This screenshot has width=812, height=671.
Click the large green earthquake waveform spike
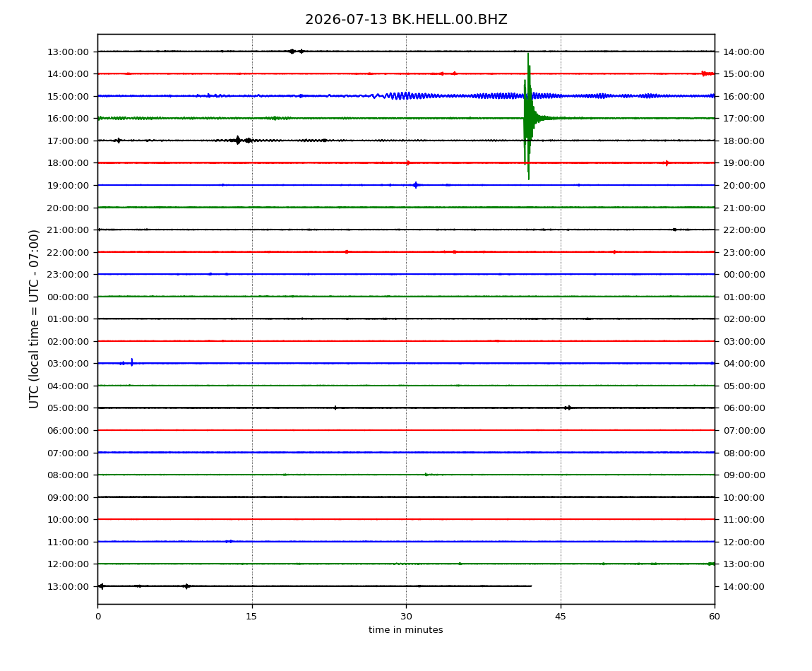[528, 117]
